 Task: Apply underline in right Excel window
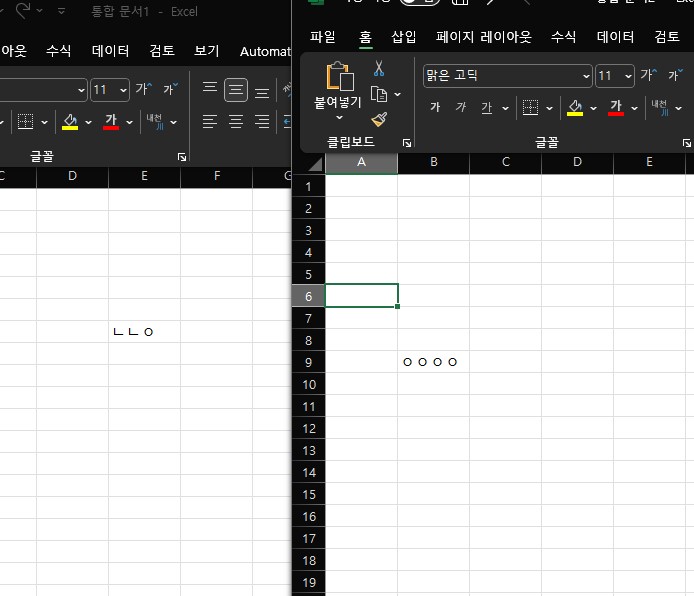pyautogui.click(x=486, y=108)
